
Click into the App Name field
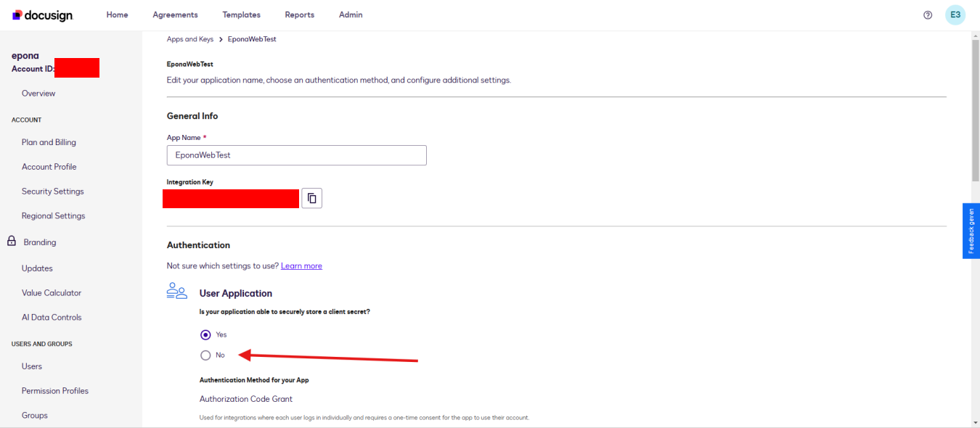pyautogui.click(x=296, y=155)
